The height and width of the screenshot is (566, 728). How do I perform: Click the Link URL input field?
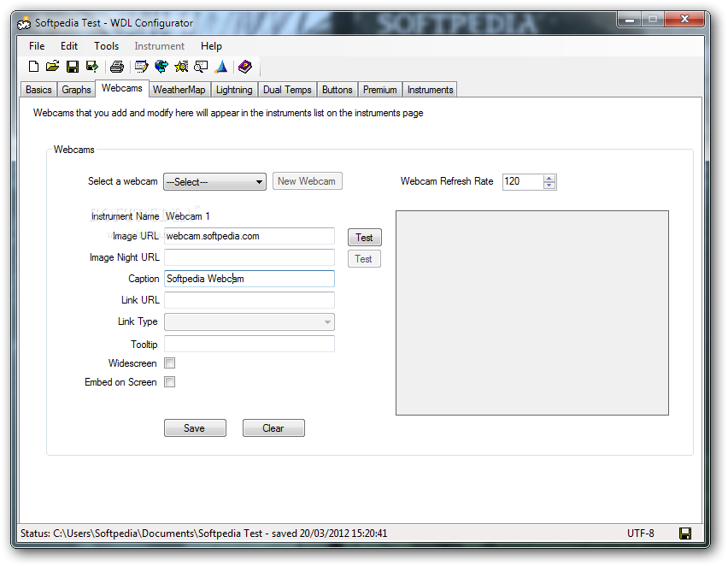click(x=250, y=300)
